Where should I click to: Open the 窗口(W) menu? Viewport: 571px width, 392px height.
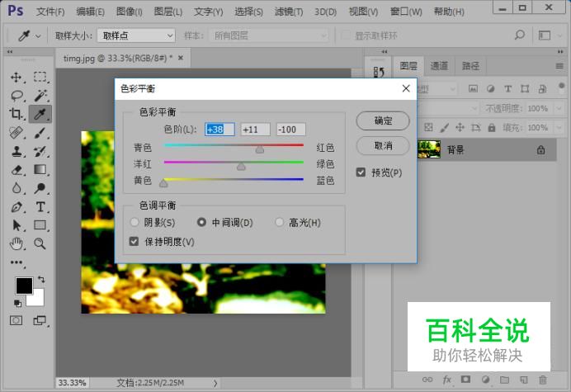[x=406, y=12]
